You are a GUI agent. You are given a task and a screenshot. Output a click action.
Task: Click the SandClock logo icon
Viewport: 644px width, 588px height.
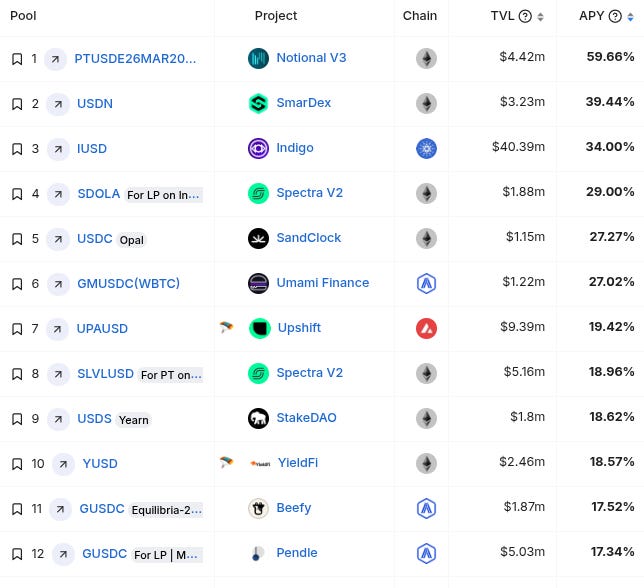click(x=258, y=239)
